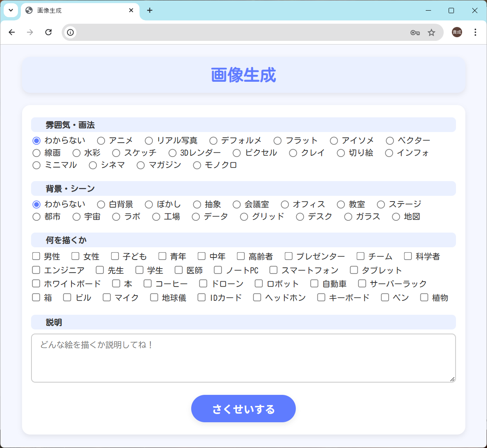Click the reload page icon
Image resolution: width=487 pixels, height=448 pixels.
[x=48, y=32]
